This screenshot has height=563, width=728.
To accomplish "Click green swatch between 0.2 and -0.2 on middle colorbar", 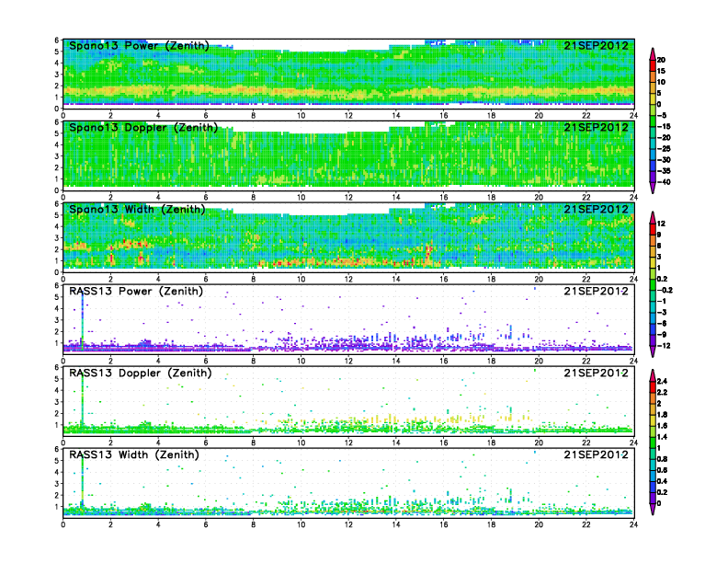I will coord(653,285).
